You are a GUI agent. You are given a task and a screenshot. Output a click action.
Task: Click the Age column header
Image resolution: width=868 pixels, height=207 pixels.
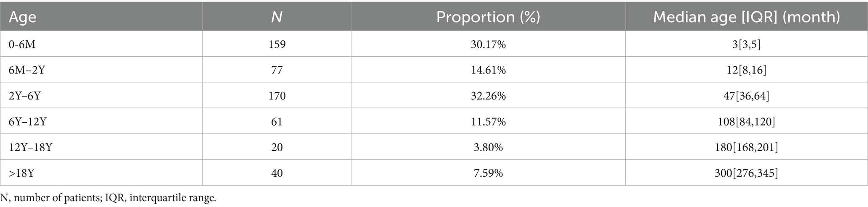[23, 17]
